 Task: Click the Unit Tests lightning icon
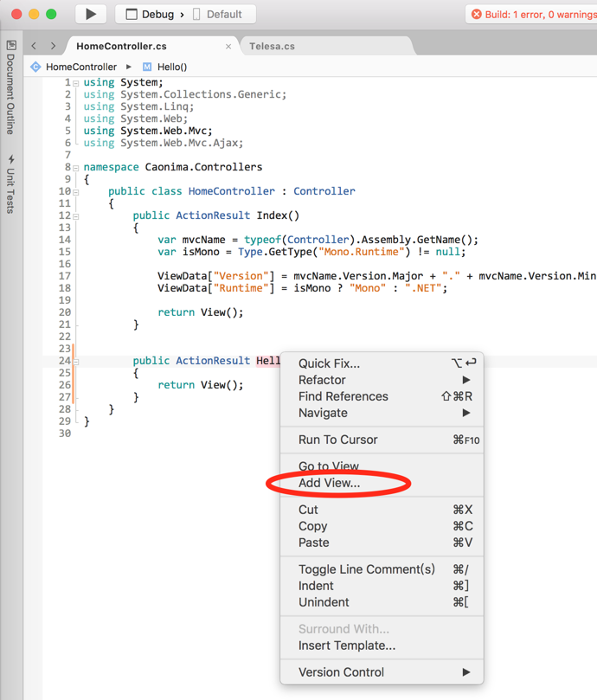click(x=11, y=159)
